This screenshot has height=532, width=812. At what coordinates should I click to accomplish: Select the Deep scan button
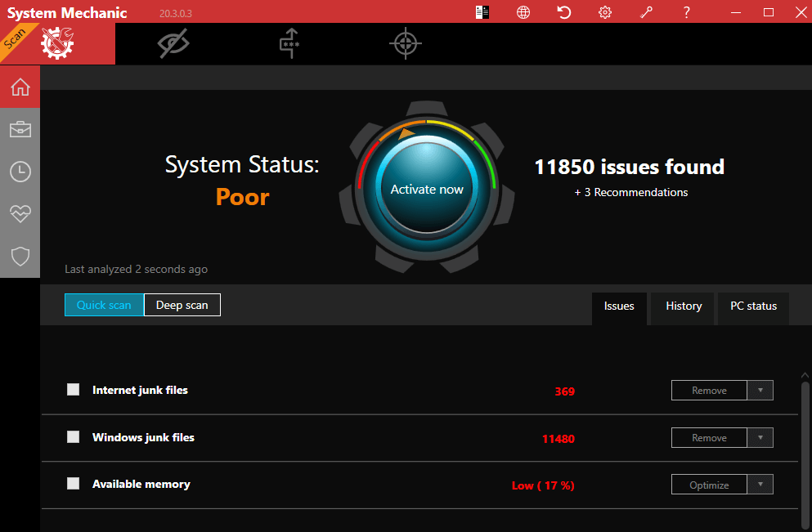(x=182, y=305)
